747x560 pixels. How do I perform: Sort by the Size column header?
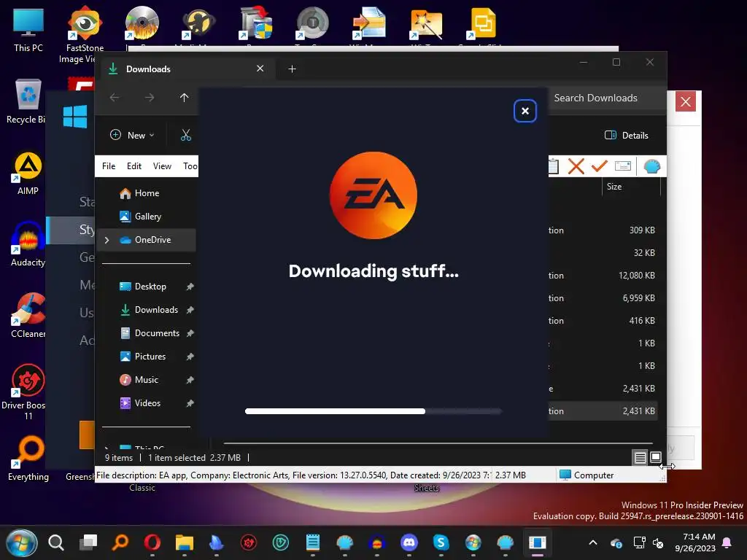(x=631, y=187)
